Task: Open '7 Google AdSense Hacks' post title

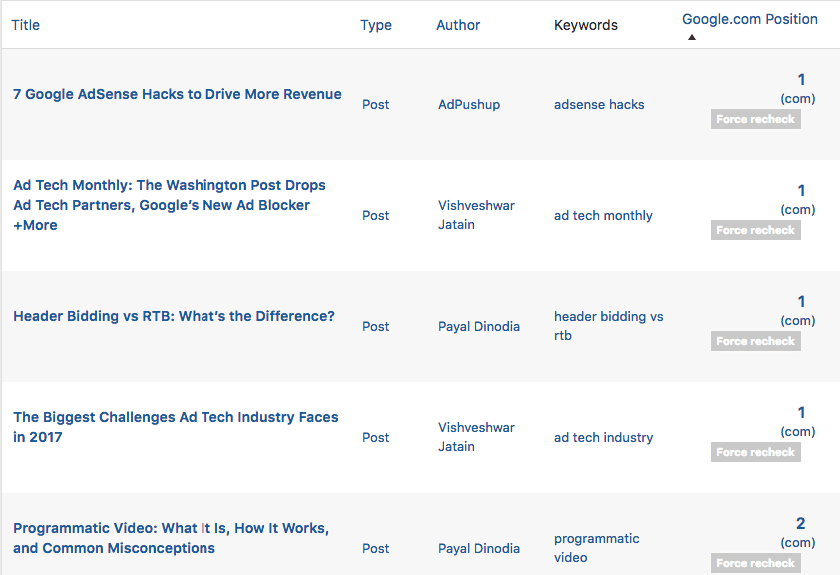Action: tap(177, 94)
